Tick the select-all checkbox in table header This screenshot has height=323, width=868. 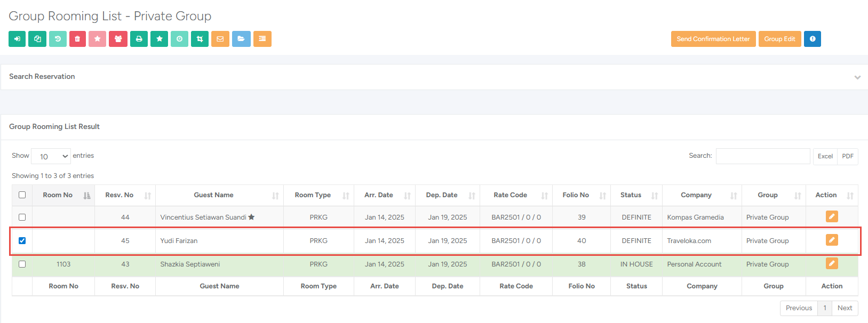22,195
